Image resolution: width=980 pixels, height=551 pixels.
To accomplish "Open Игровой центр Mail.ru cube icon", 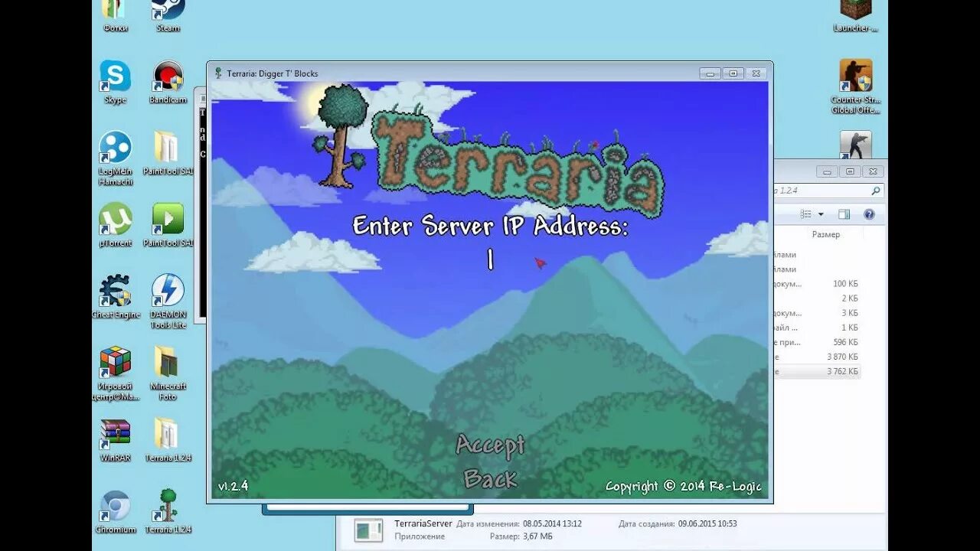I will (116, 373).
